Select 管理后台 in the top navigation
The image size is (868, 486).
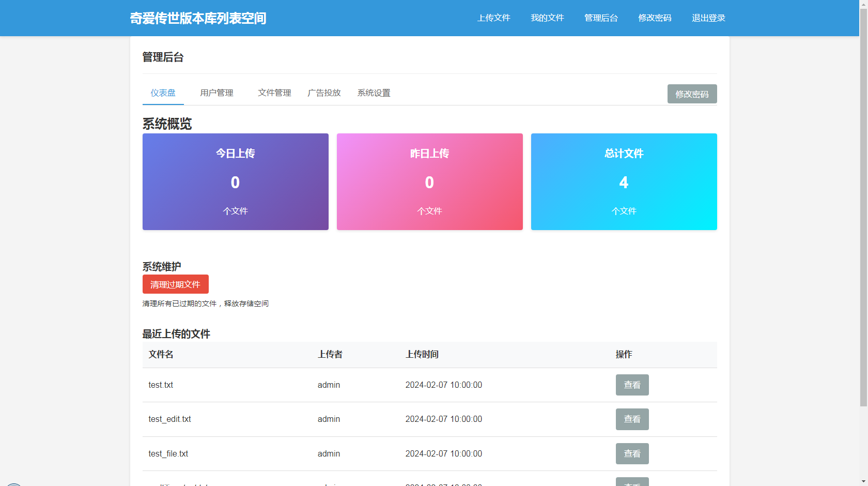click(x=601, y=18)
